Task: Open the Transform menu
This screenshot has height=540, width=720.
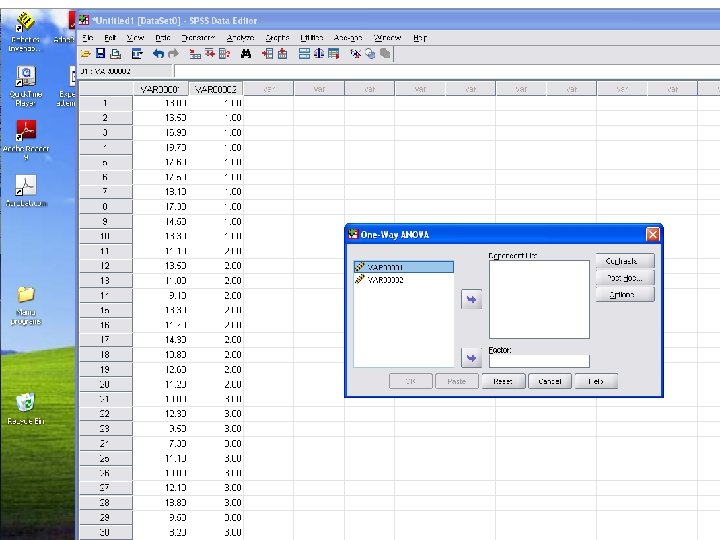Action: click(198, 38)
